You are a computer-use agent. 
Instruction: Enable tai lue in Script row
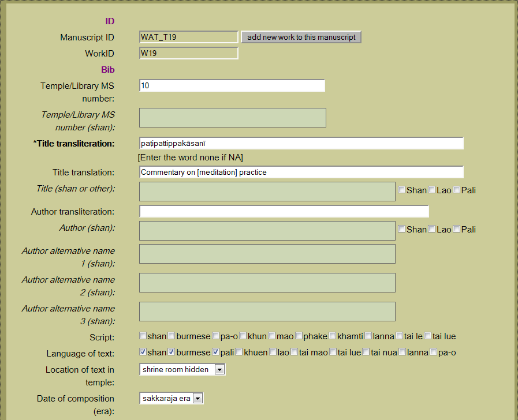(428, 336)
